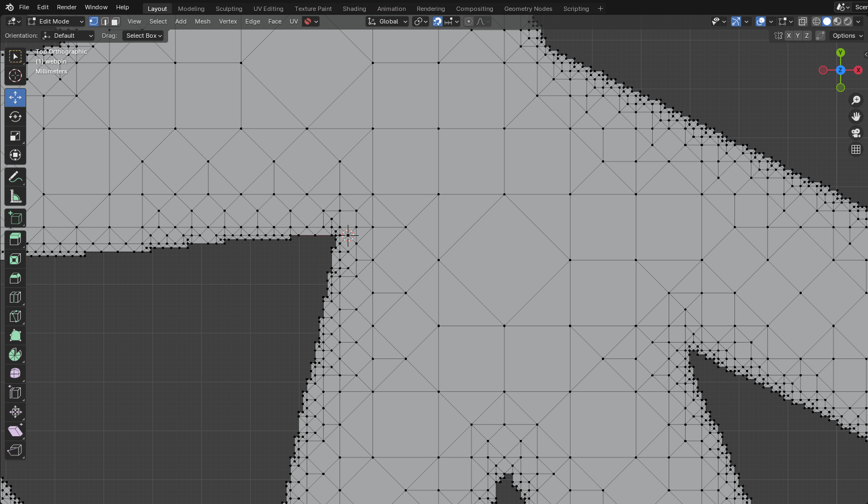Enable face select mode
This screenshot has width=868, height=504.
[x=116, y=21]
